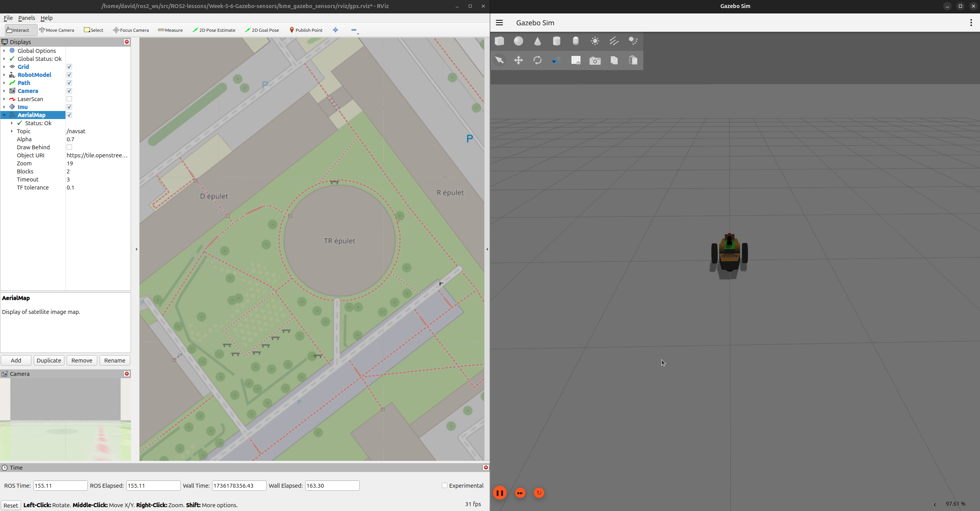Click the snap-to-grid icon in Gazebo
Image resolution: width=980 pixels, height=511 pixels.
pos(576,60)
